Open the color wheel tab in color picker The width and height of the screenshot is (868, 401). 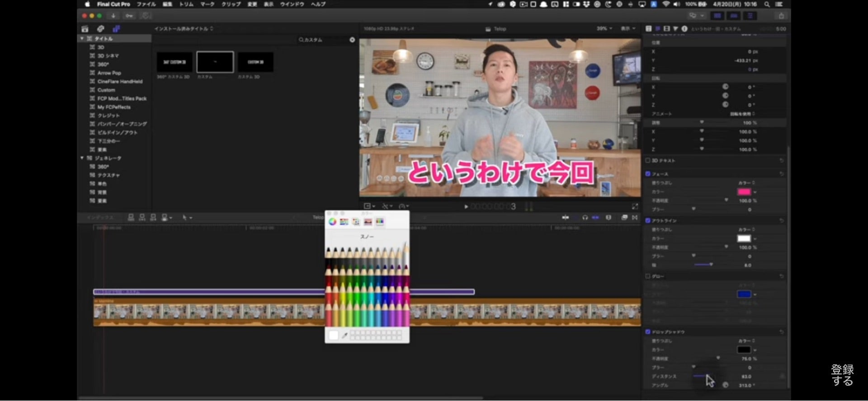(332, 222)
